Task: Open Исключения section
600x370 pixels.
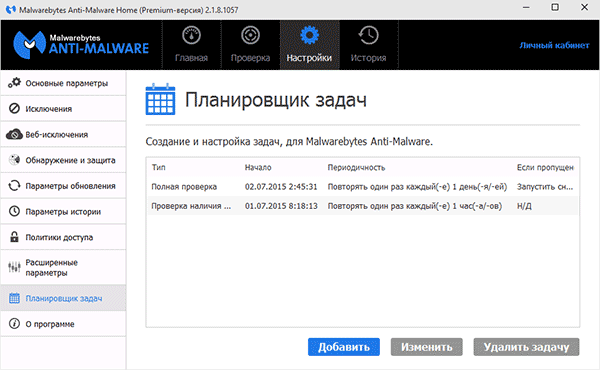Action: click(x=63, y=109)
